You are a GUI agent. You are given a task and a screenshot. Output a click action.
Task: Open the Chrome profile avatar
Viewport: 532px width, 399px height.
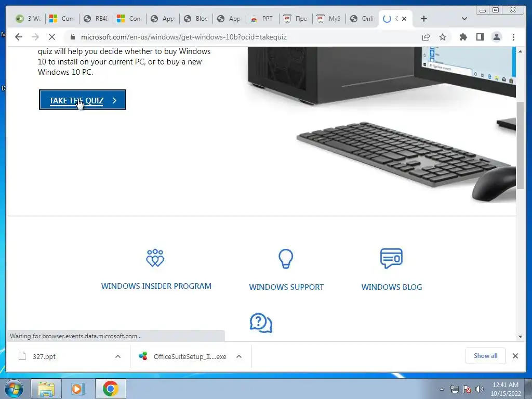(496, 37)
